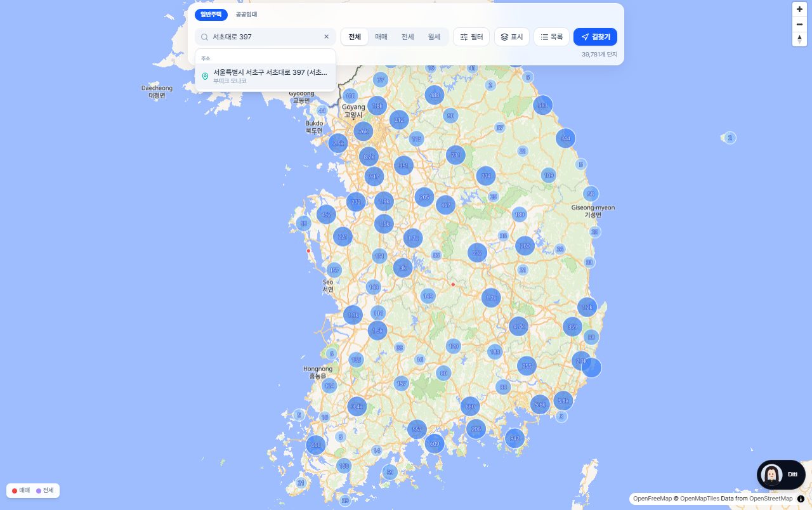The width and height of the screenshot is (812, 510).
Task: Click the 39,781개 단지 count text
Action: 599,55
